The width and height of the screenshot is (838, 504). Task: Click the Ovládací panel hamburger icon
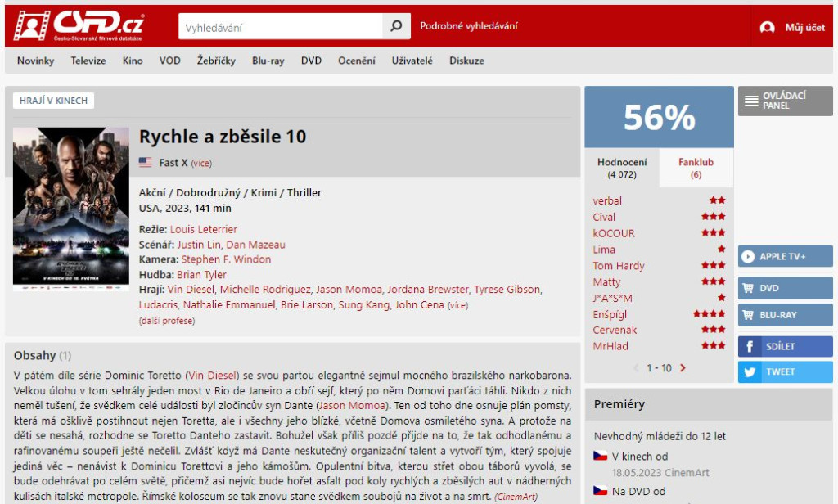coord(751,101)
